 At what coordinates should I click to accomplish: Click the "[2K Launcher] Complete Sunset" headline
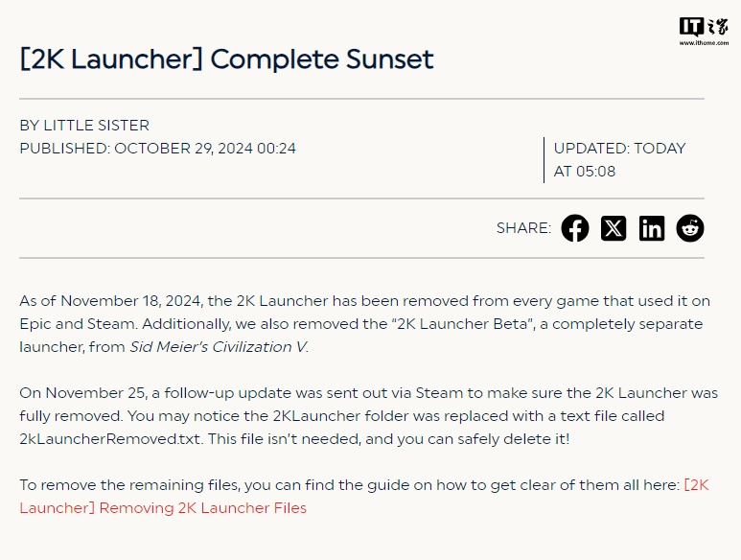(x=226, y=59)
